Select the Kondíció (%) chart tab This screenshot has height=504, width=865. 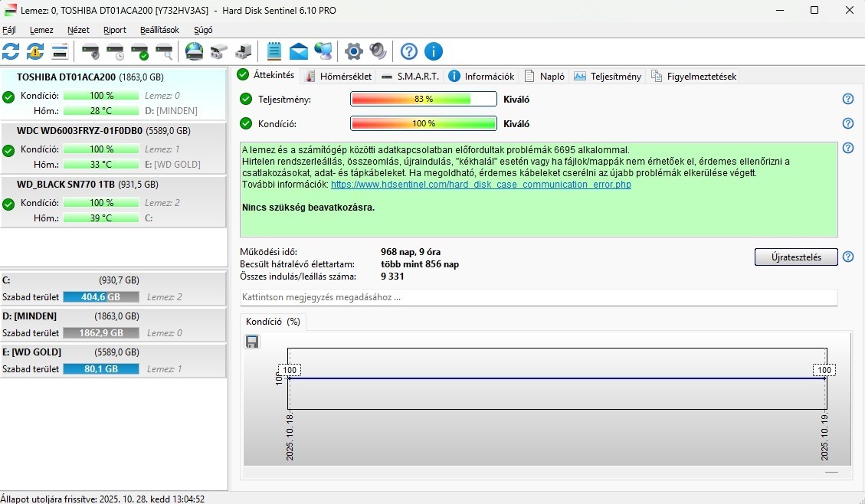click(x=273, y=322)
